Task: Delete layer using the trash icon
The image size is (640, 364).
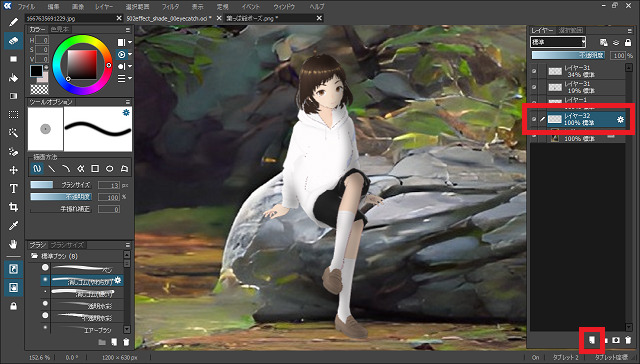Action: click(628, 340)
